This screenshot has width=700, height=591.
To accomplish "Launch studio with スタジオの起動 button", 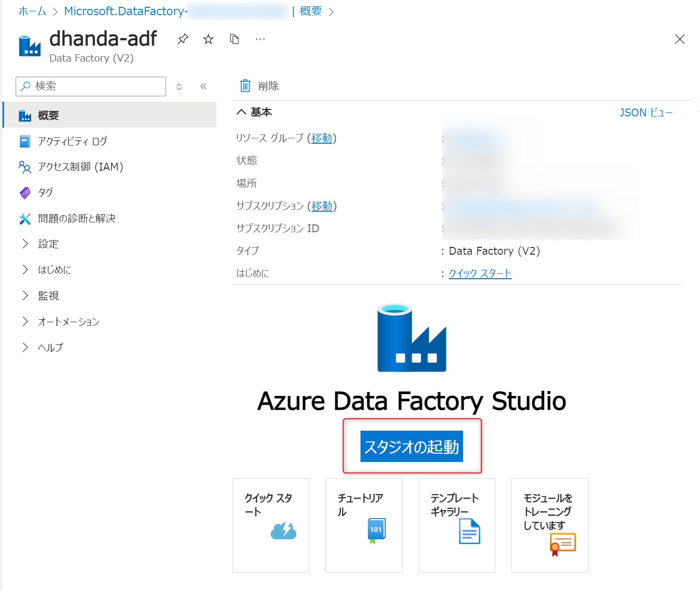I will pos(412,446).
